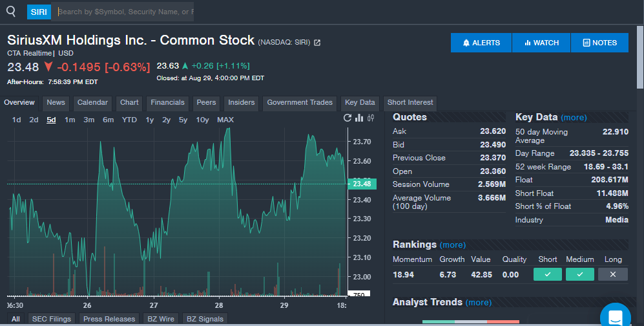The width and height of the screenshot is (644, 326).
Task: Select the BZ Wire filter tab
Action: pyautogui.click(x=161, y=319)
